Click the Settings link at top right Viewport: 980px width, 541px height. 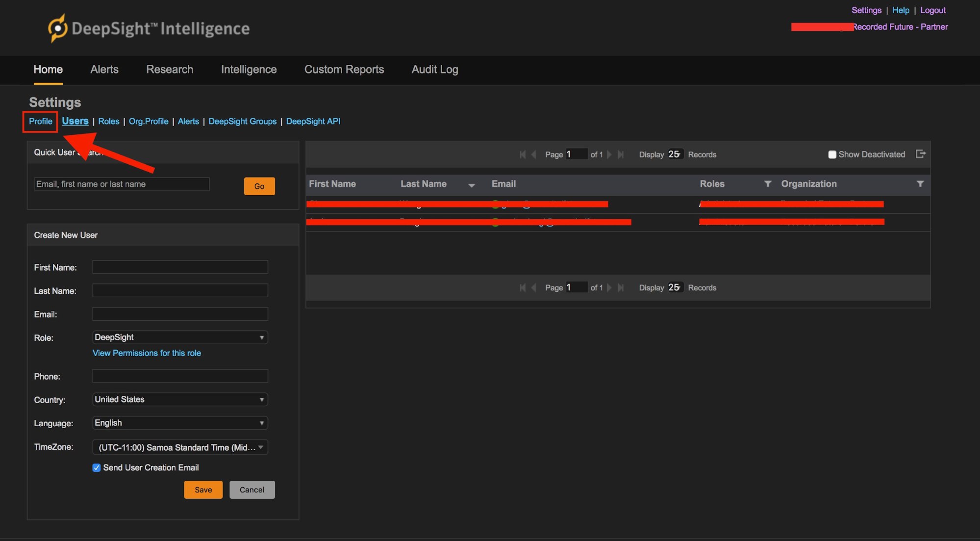[x=866, y=10]
